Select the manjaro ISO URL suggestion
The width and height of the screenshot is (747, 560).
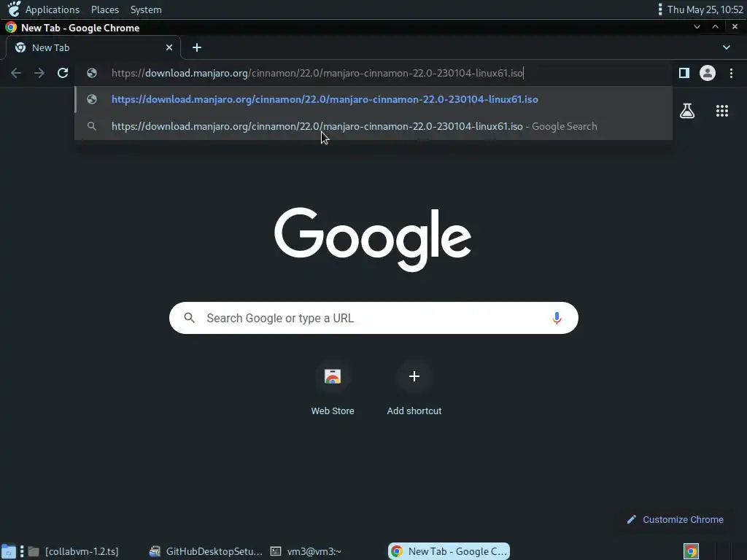point(373,99)
